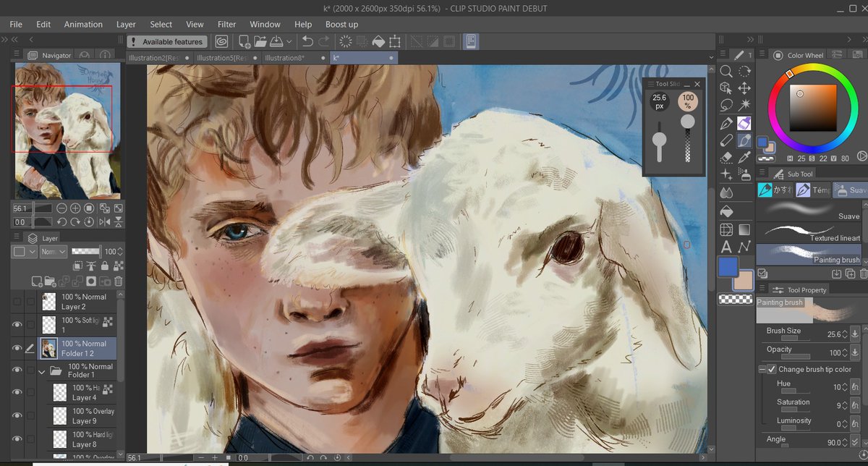
Task: Select the Decoration sparkle tool
Action: pyautogui.click(x=726, y=175)
